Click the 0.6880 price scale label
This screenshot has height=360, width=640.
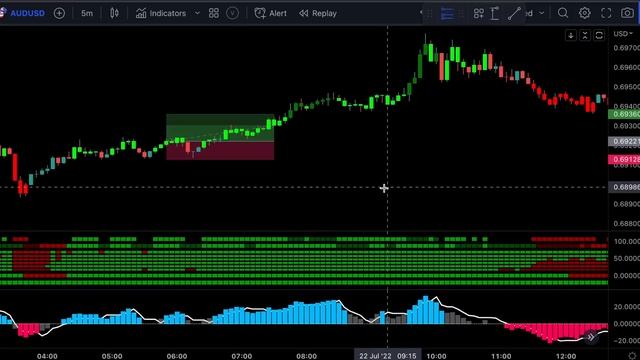pyautogui.click(x=626, y=223)
